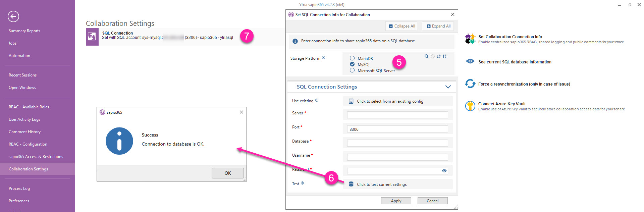
Task: Open Summary Reports in sidebar
Action: point(24,31)
